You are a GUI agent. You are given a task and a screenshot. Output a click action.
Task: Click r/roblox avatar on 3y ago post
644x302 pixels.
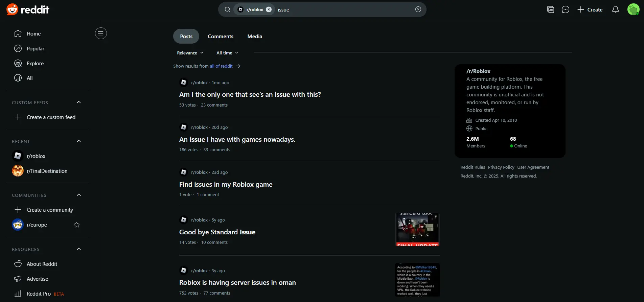coord(184,271)
